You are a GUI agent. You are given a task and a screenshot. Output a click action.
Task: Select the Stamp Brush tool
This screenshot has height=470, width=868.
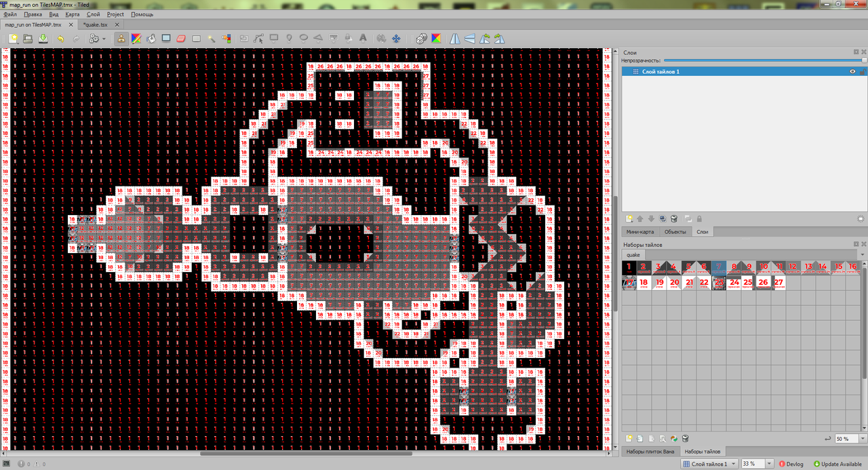point(121,39)
